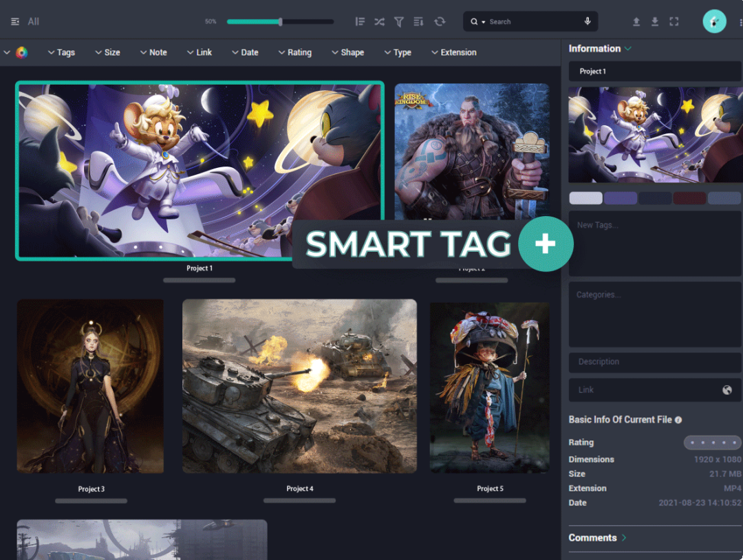Viewport: 743px width, 560px height.
Task: Collapse the Information panel chevron
Action: coord(628,48)
